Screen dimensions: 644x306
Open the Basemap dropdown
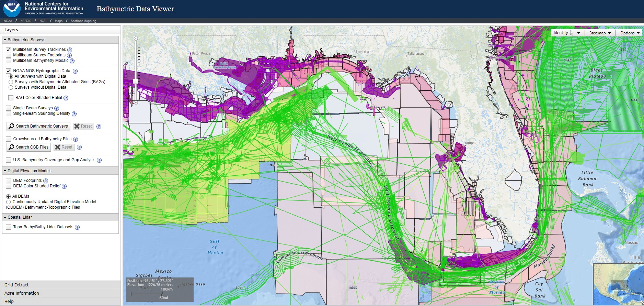(600, 33)
